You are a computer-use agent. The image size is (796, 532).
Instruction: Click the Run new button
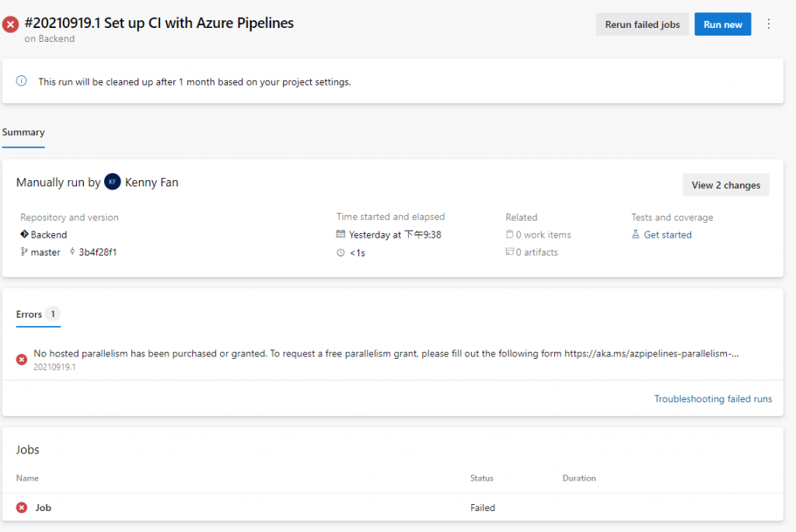[722, 24]
